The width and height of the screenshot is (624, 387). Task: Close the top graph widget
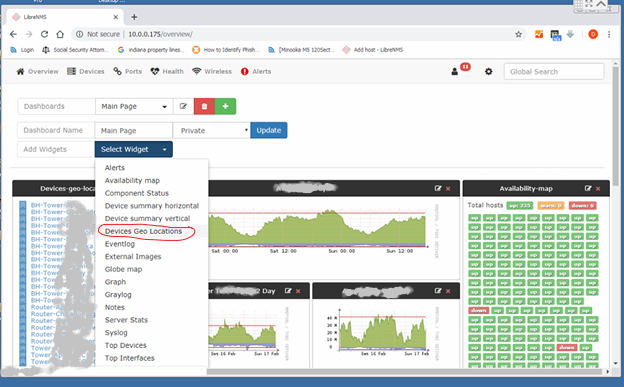(448, 189)
